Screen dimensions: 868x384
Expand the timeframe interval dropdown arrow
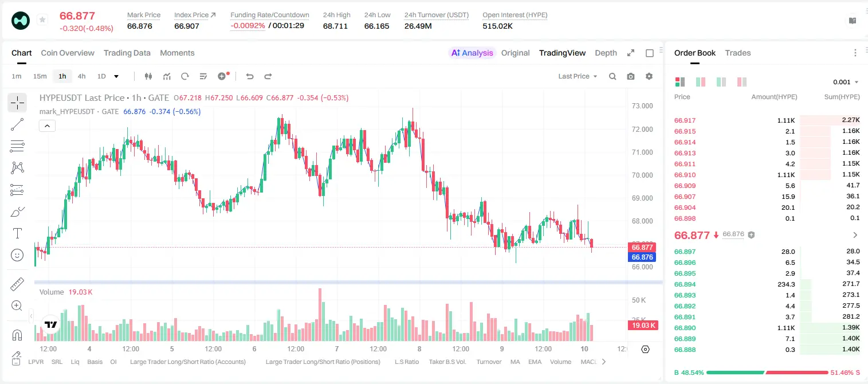[117, 76]
